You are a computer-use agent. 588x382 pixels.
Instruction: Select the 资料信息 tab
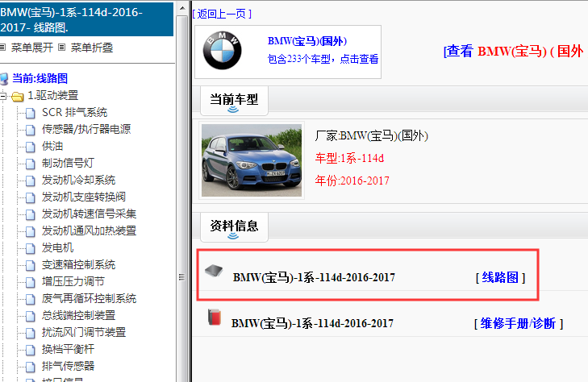tap(234, 227)
